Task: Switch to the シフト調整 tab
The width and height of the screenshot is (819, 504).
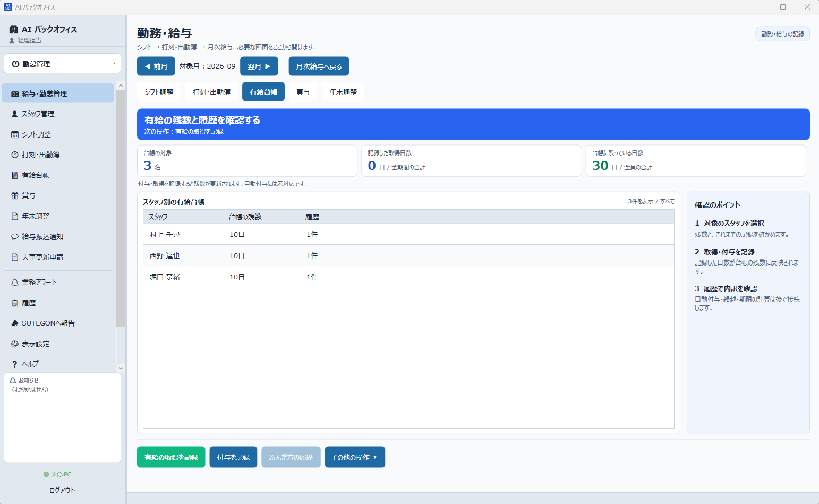Action: 159,92
